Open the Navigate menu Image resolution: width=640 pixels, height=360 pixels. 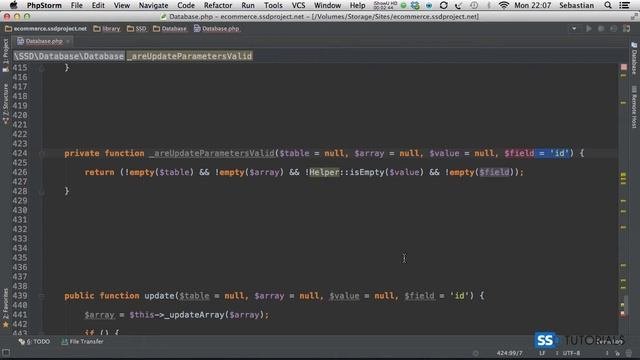pyautogui.click(x=153, y=5)
